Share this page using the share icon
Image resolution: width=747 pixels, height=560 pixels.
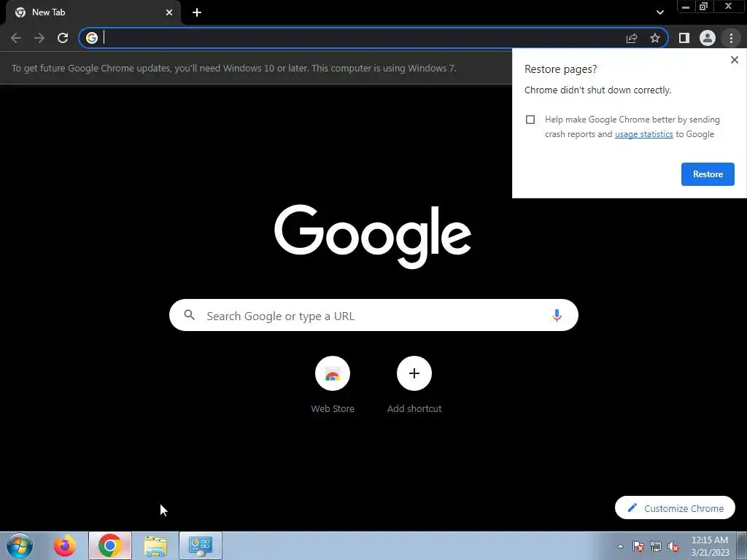tap(632, 38)
